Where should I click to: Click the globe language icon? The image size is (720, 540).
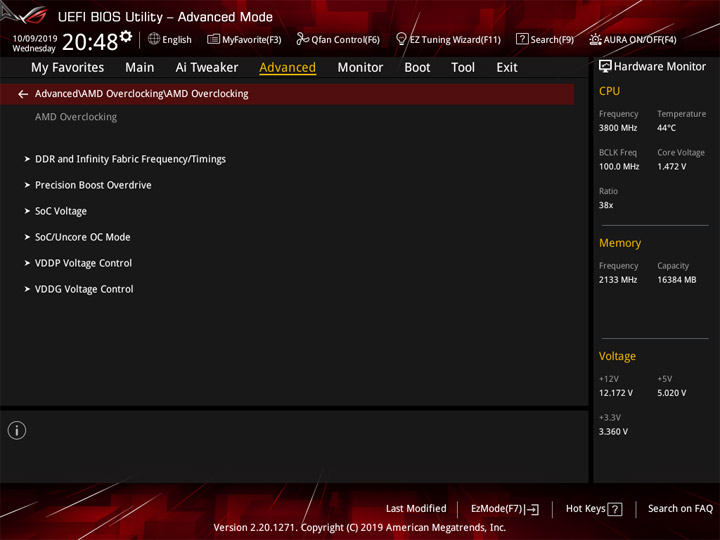tap(154, 39)
